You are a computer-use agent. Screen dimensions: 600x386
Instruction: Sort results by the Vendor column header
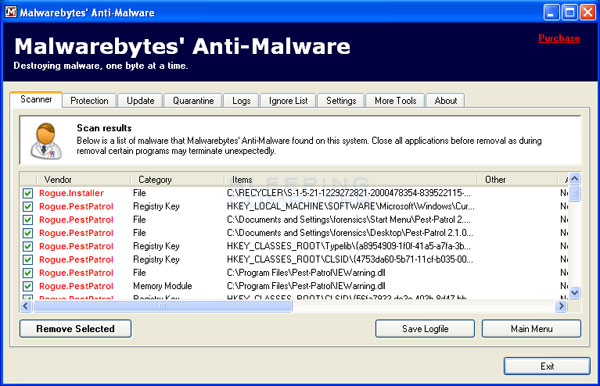83,179
